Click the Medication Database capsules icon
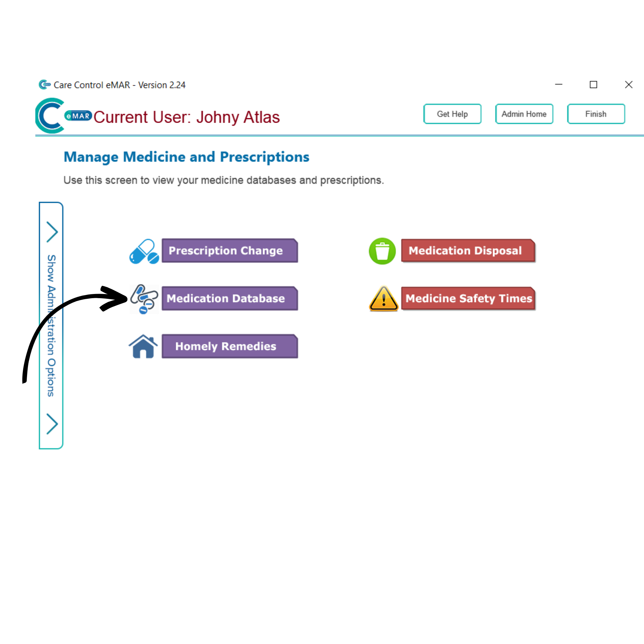The image size is (644, 644). click(144, 299)
